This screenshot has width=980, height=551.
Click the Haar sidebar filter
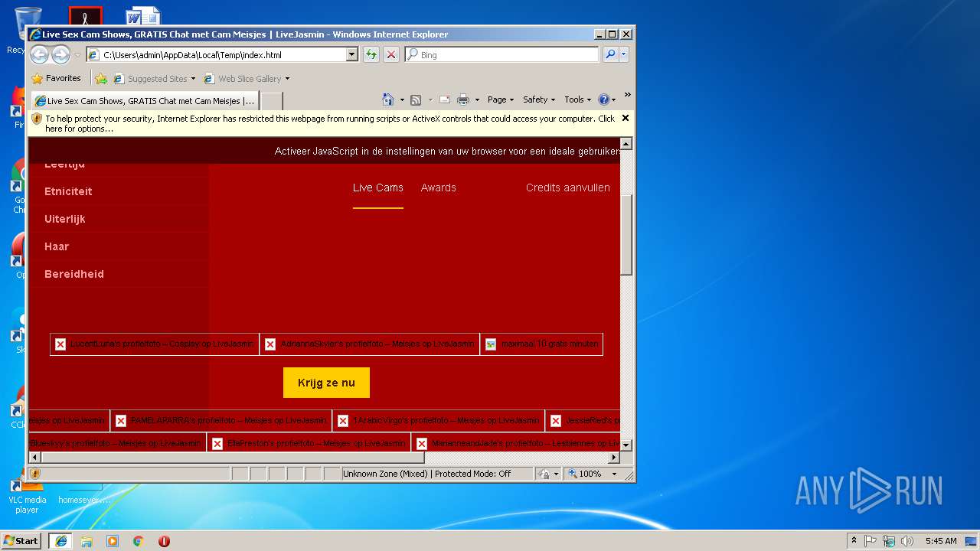(x=57, y=246)
